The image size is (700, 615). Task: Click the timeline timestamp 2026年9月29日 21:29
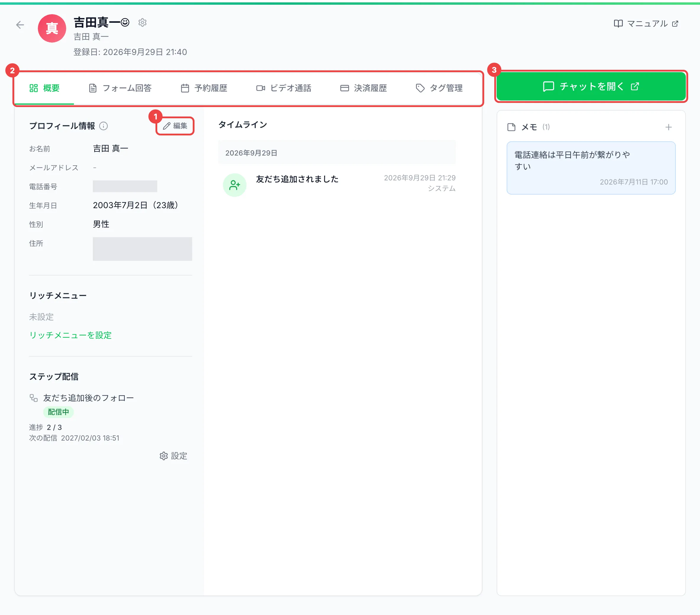point(420,178)
